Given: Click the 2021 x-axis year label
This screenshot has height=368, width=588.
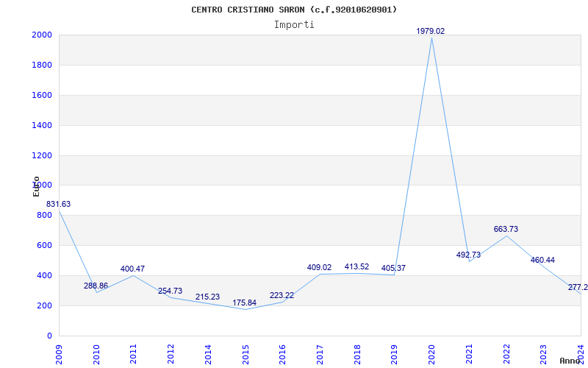Looking at the screenshot, I should point(469,354).
